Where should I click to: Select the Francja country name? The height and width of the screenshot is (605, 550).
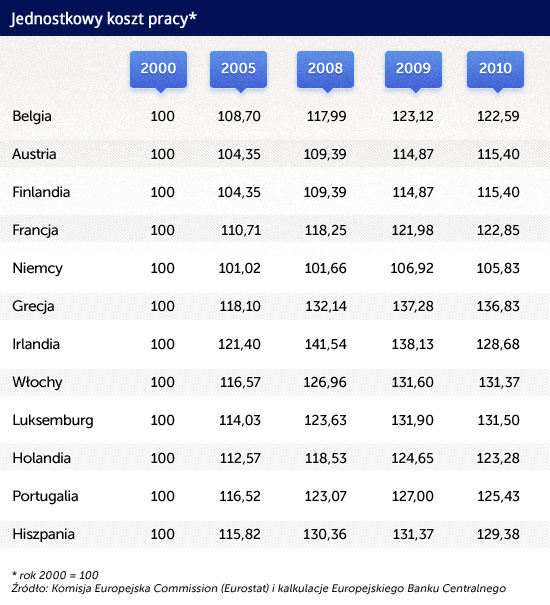coord(35,230)
